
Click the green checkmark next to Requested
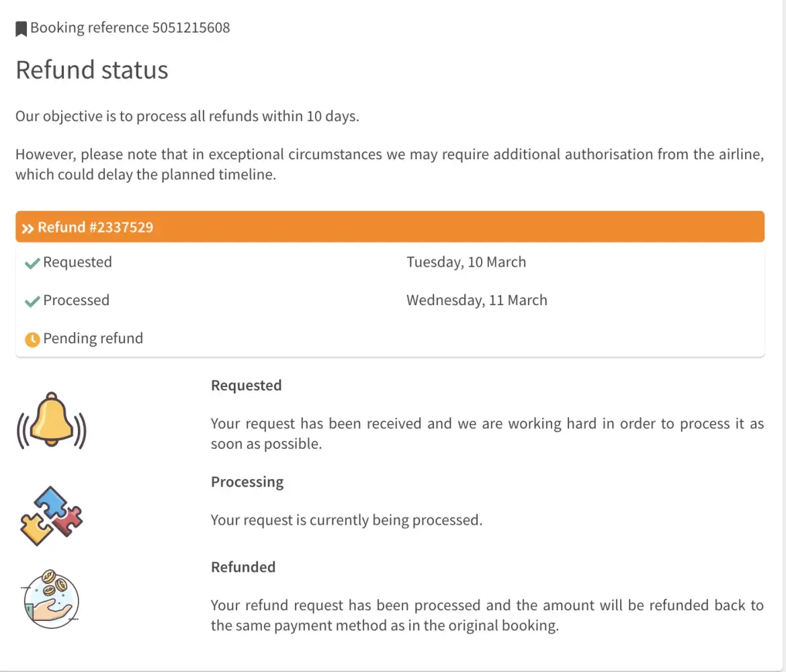pyautogui.click(x=32, y=263)
